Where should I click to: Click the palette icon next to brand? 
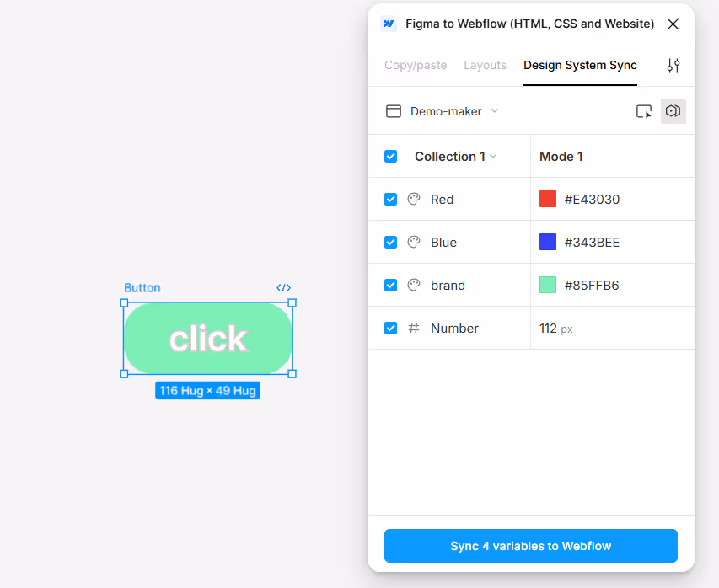point(414,285)
